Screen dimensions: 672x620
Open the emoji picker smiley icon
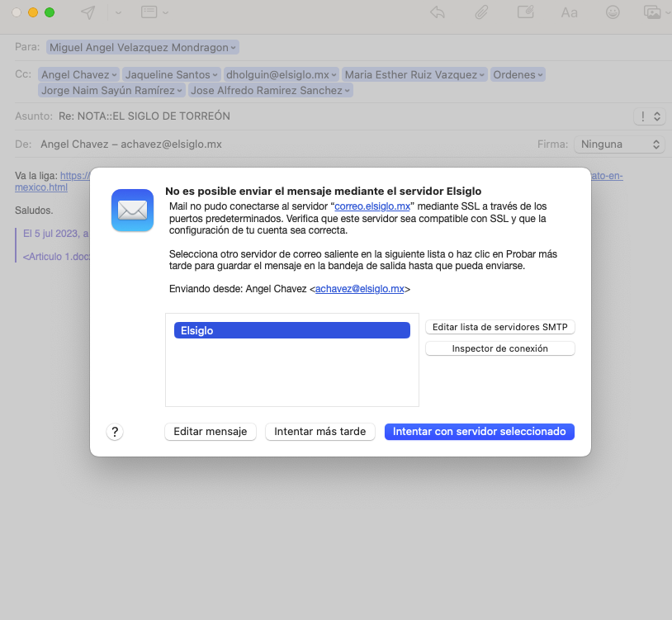coord(613,12)
